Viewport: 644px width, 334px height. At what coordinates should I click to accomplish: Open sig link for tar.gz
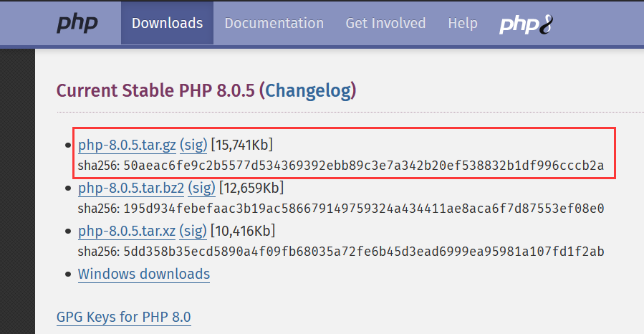193,145
